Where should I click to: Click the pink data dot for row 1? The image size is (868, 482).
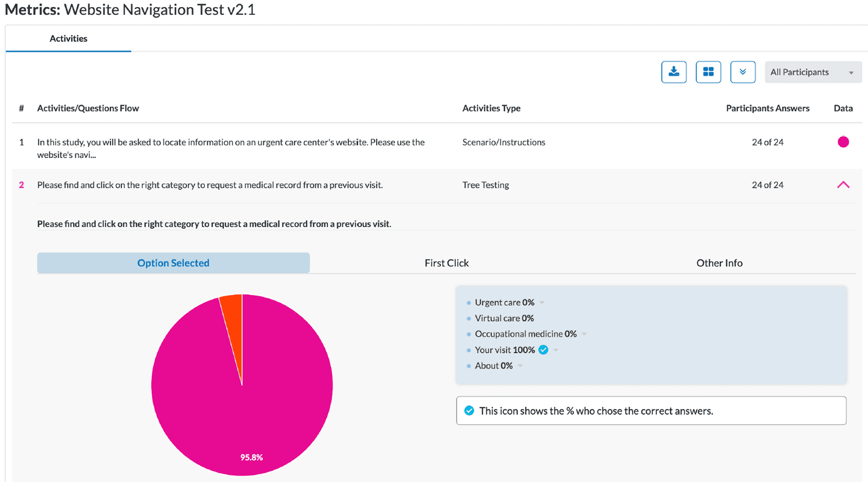tap(843, 142)
